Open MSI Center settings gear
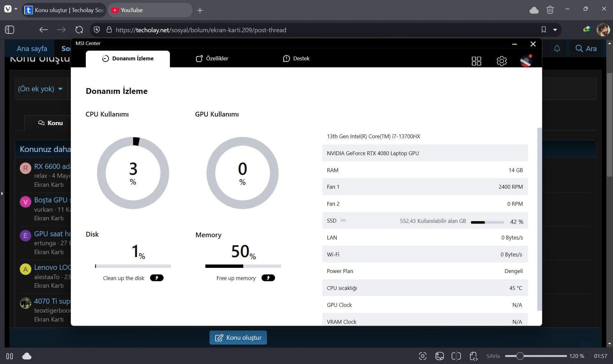The height and width of the screenshot is (364, 613). click(502, 61)
